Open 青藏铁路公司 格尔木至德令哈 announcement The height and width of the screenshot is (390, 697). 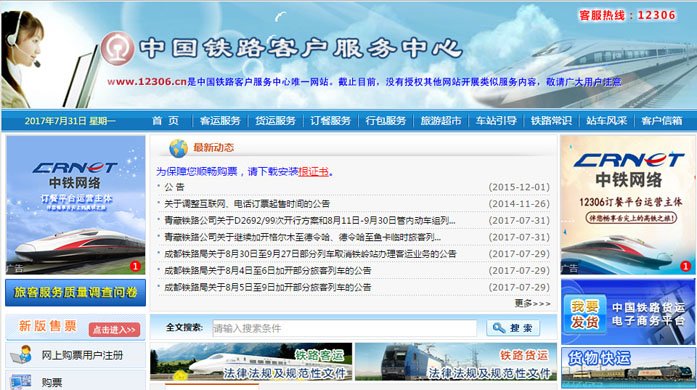[x=302, y=237]
